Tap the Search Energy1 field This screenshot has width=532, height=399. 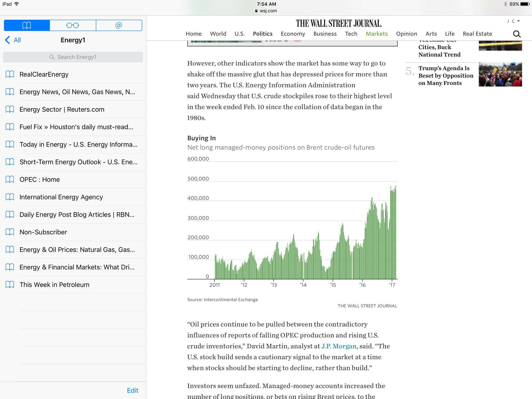tap(73, 57)
